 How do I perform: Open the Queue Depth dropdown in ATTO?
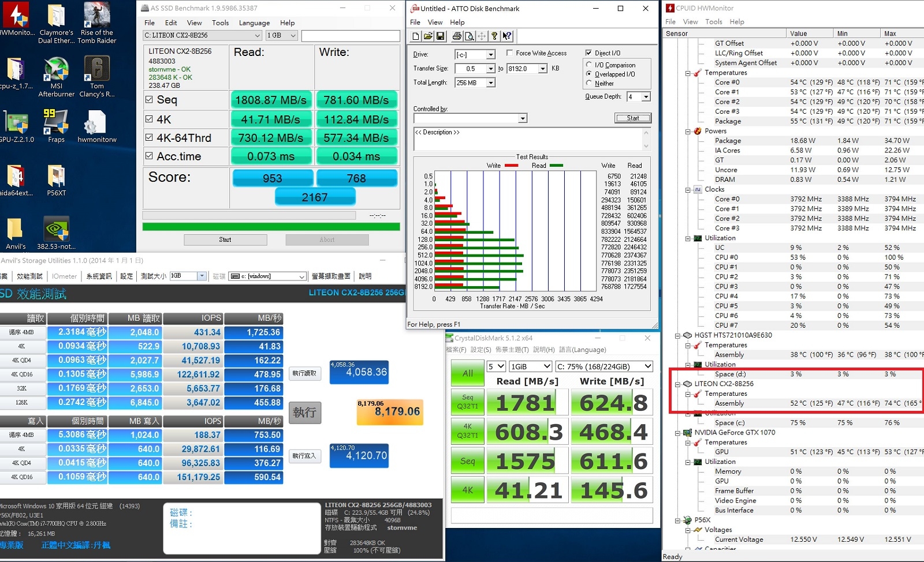click(x=646, y=97)
